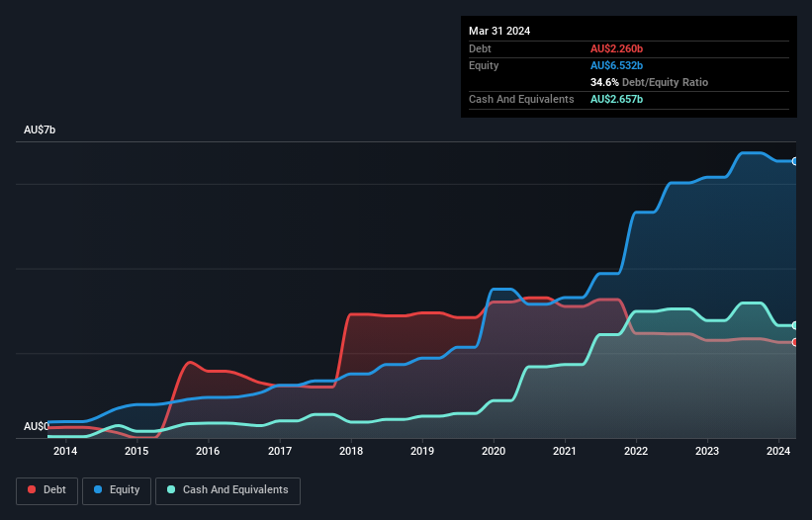Click the AU$0 y-axis label
This screenshot has height=520, width=812.
pos(37,426)
